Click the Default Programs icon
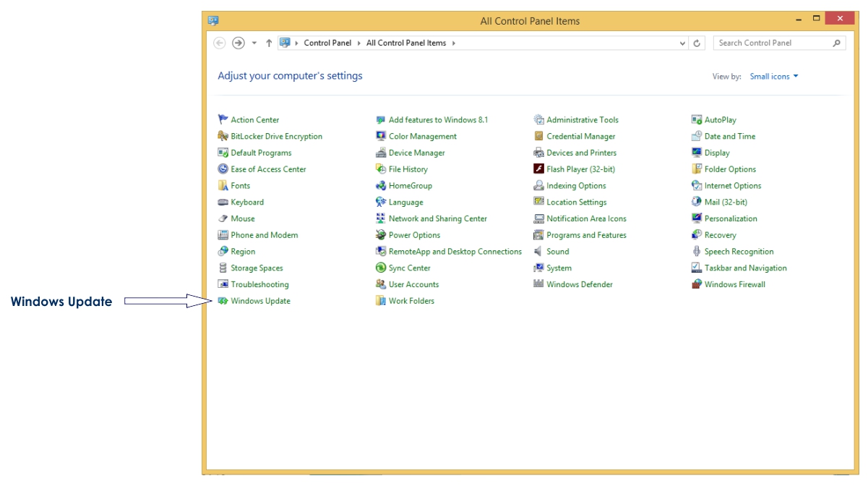Viewport: 868px width, 502px height. [x=223, y=153]
